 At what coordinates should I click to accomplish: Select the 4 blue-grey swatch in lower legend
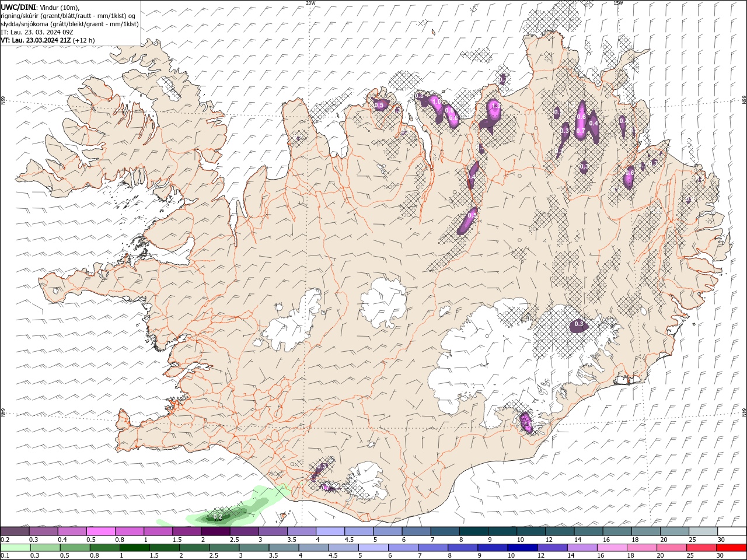click(314, 548)
